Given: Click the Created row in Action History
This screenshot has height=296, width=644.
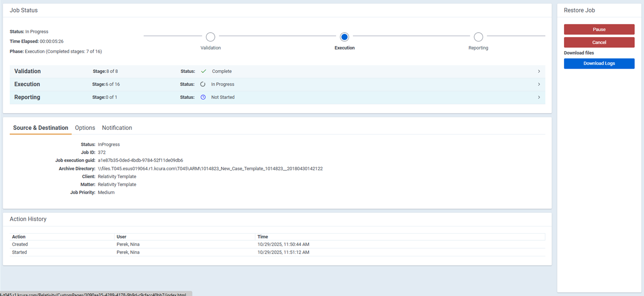Looking at the screenshot, I should click(20, 244).
